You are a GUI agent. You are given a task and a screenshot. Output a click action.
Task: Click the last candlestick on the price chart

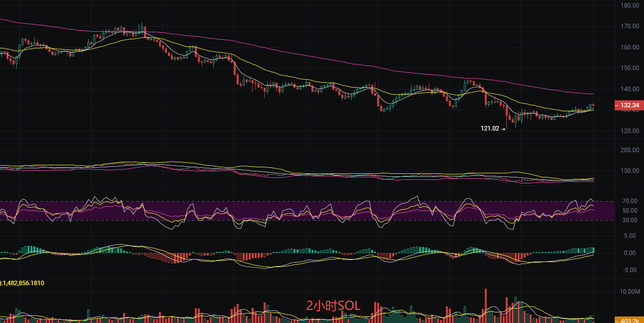(594, 105)
